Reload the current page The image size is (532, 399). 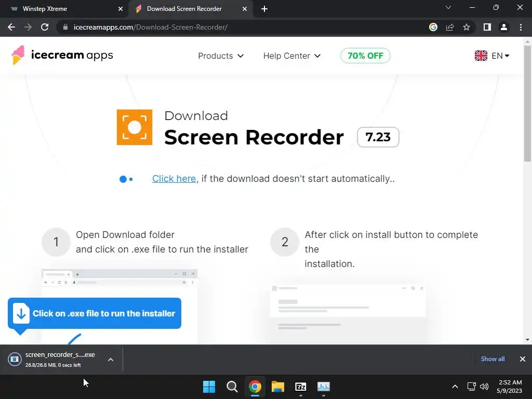coord(45,27)
